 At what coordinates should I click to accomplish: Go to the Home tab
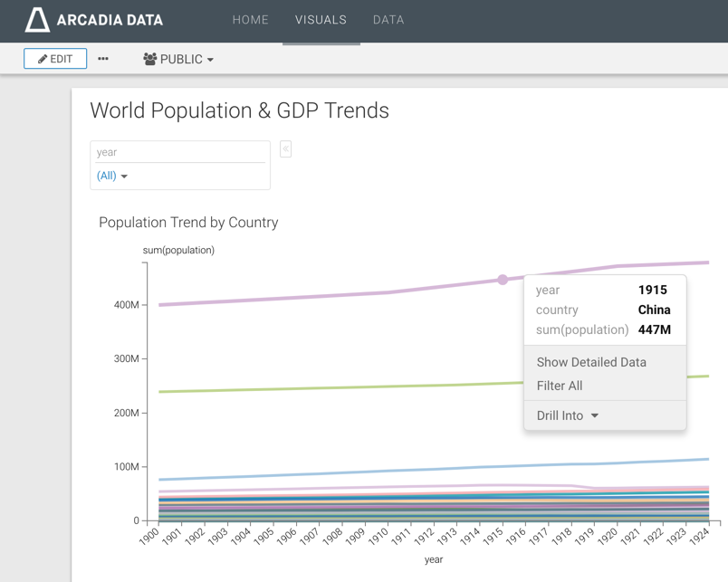click(x=250, y=20)
